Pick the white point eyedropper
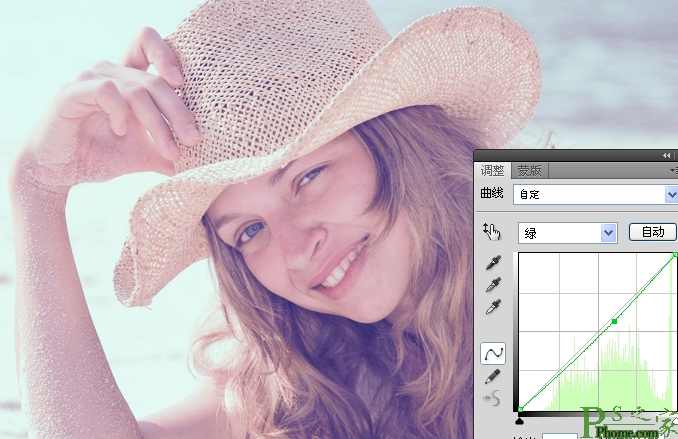 click(493, 307)
